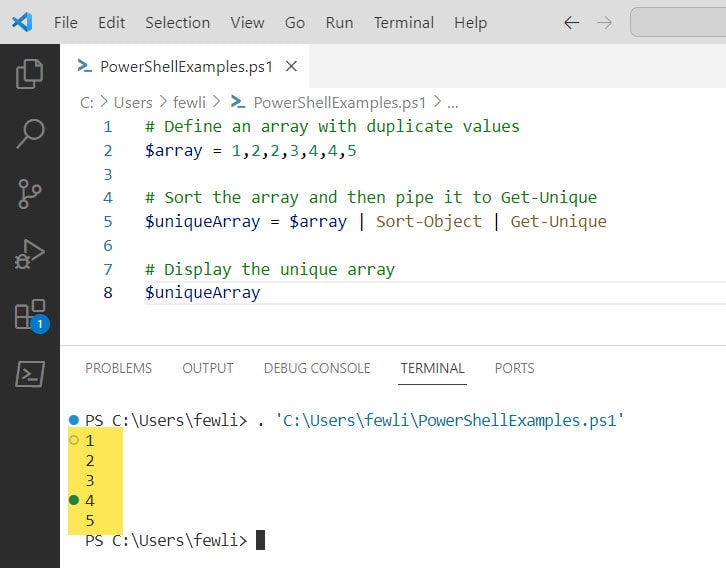Click terminal output value 5
The image size is (726, 568).
point(90,520)
